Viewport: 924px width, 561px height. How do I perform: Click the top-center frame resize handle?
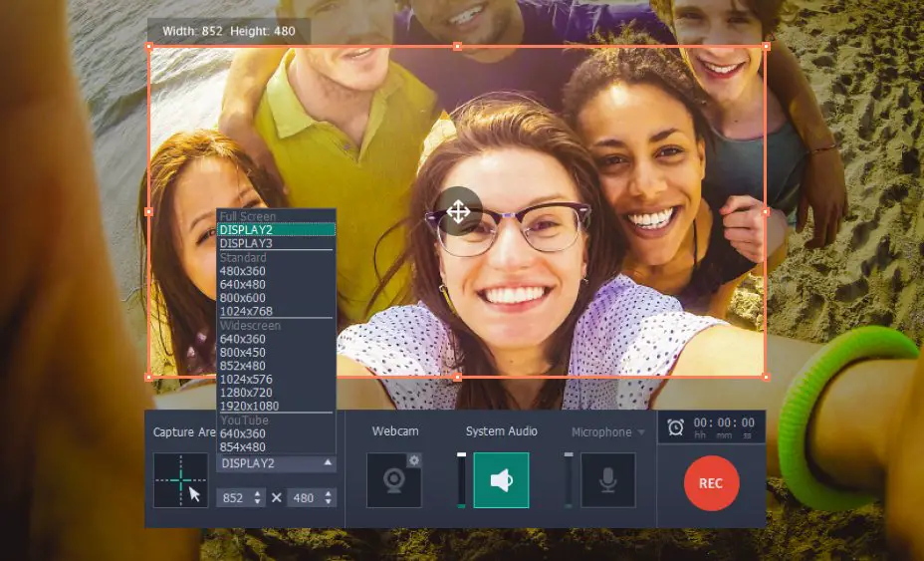pos(457,46)
